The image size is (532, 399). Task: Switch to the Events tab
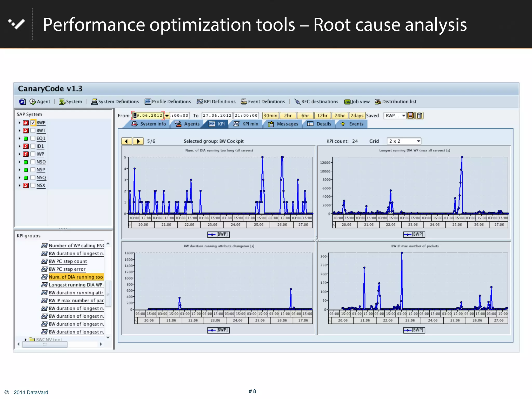click(x=352, y=124)
